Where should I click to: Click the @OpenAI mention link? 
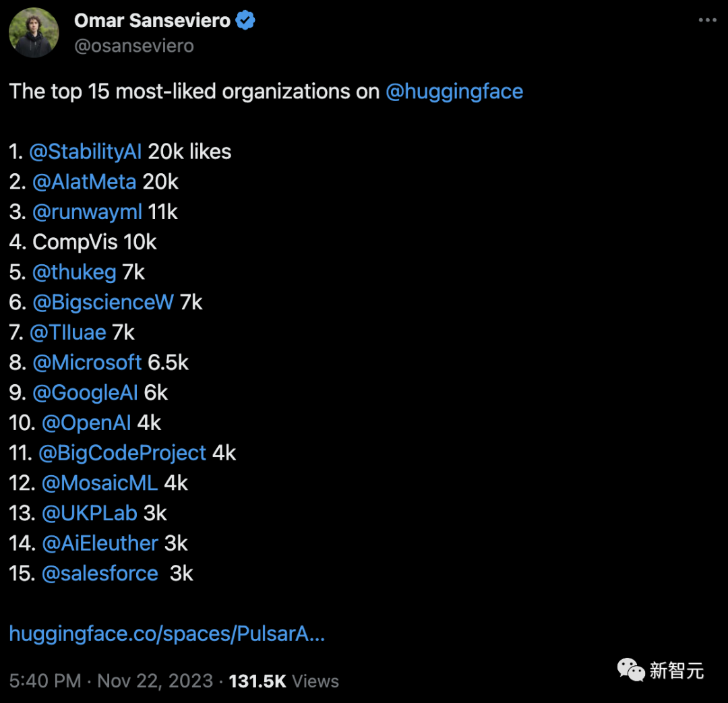coord(86,423)
